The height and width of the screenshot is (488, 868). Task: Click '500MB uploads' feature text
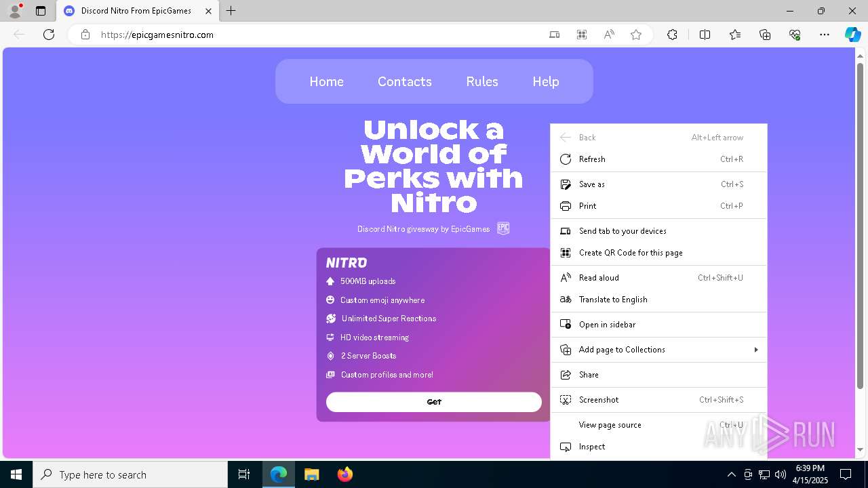pos(368,281)
